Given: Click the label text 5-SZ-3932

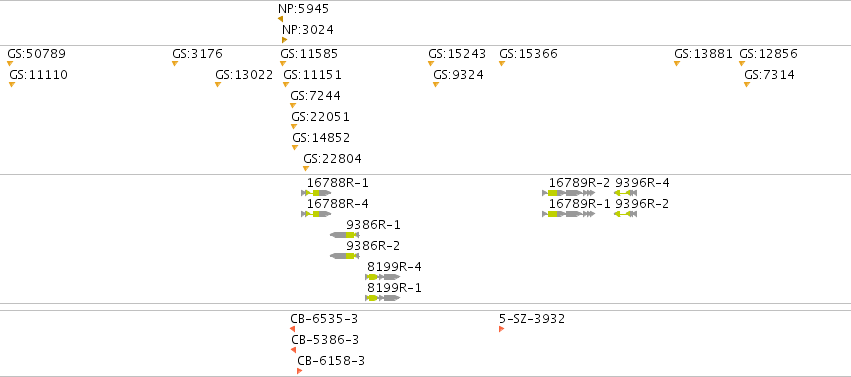Looking at the screenshot, I should (532, 319).
